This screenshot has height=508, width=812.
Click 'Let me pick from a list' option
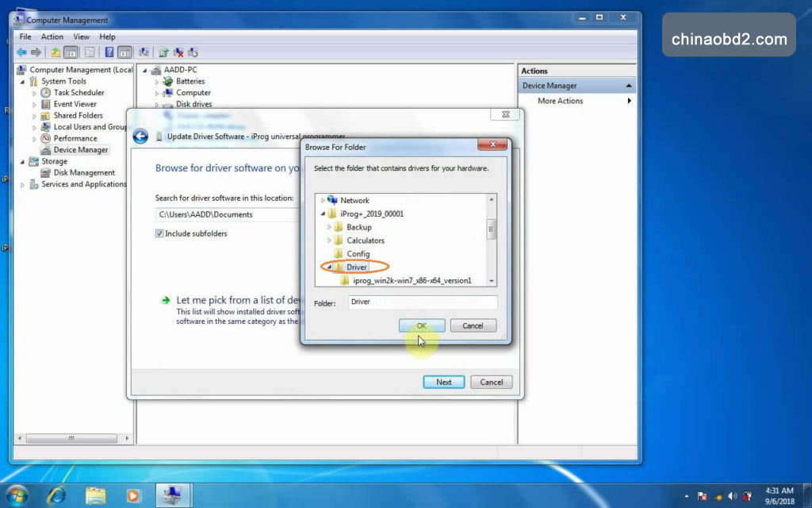237,300
